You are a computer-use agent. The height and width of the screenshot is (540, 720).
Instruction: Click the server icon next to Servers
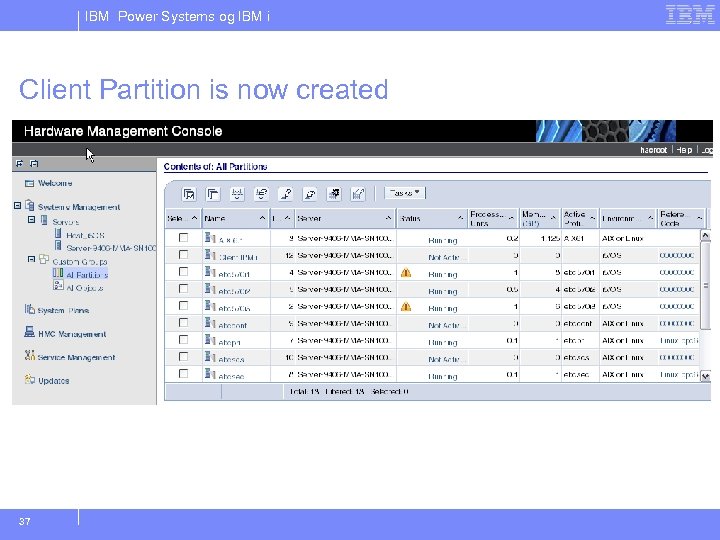(44, 220)
